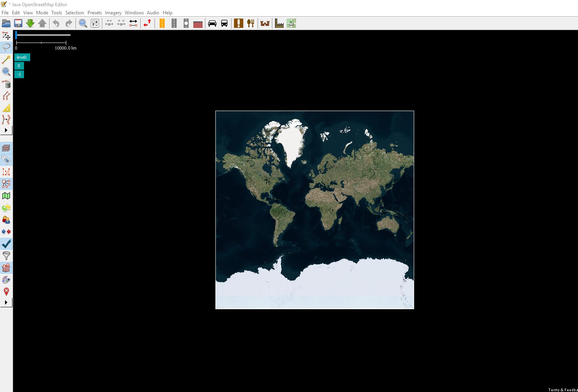Screen dimensions: 578x392
Task: Open the File menu
Action: [x=5, y=13]
